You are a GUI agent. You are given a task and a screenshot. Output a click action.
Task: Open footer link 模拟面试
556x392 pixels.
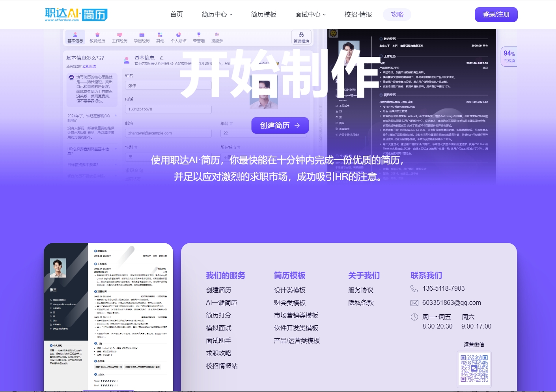pyautogui.click(x=218, y=328)
